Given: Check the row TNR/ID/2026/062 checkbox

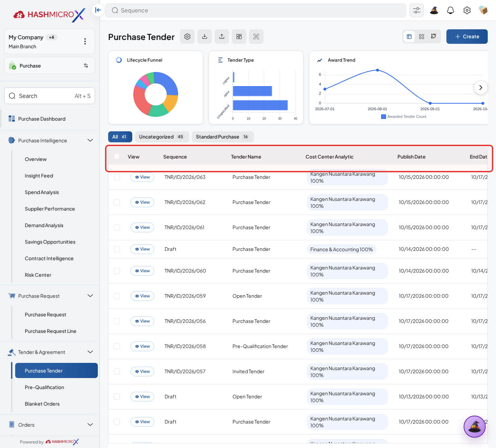Looking at the screenshot, I should tap(117, 202).
